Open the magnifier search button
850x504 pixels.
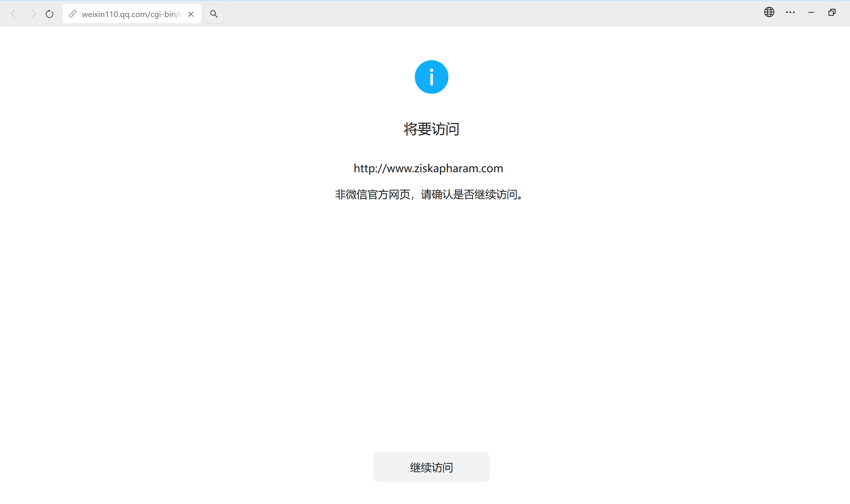(214, 14)
